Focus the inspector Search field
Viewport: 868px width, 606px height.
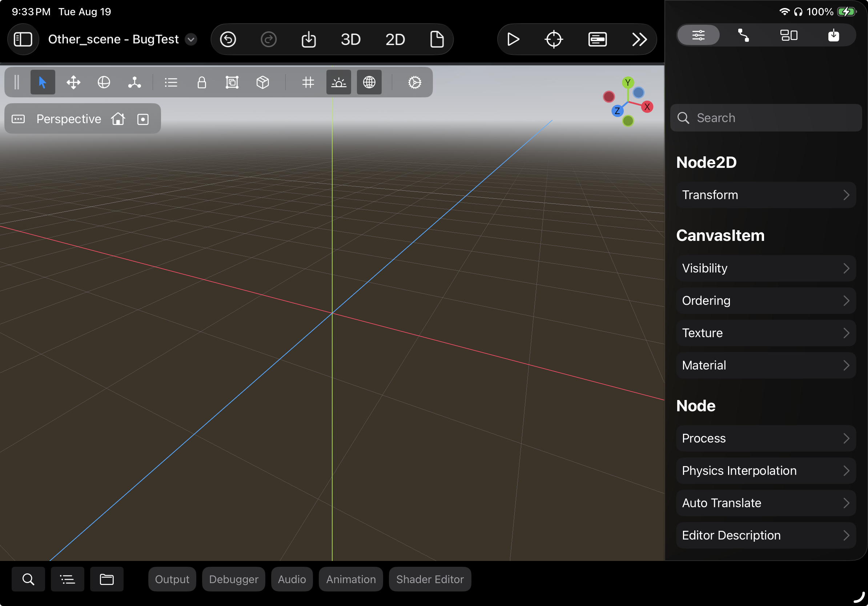click(766, 118)
